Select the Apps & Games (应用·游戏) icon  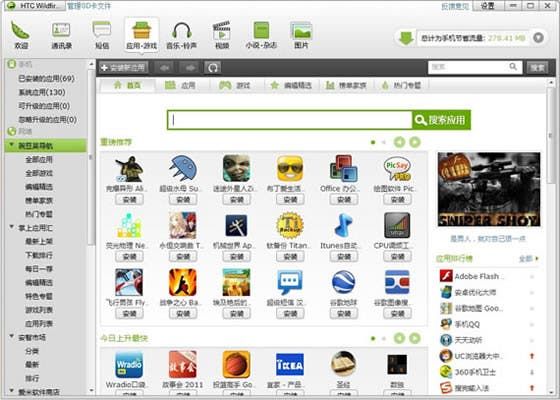point(141,30)
